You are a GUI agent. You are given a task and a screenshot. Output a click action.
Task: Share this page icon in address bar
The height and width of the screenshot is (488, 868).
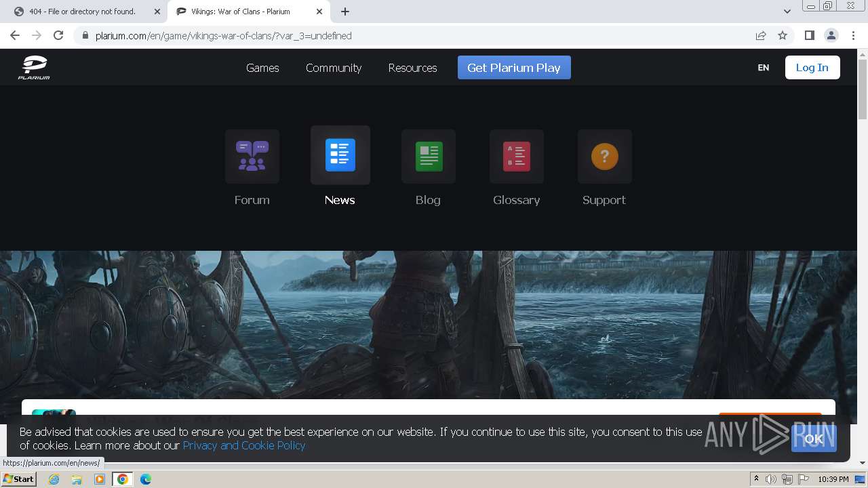click(761, 35)
